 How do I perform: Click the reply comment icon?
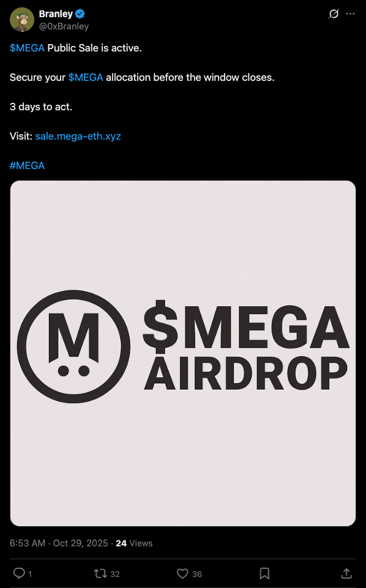pos(19,573)
